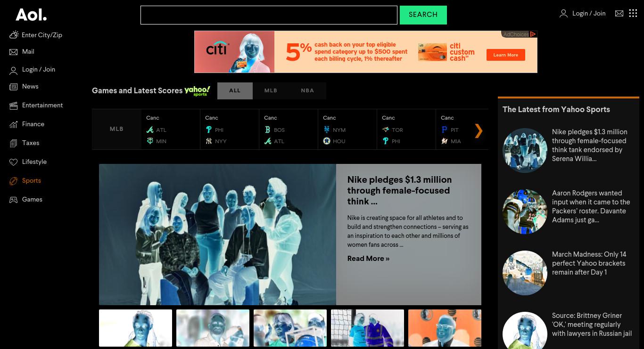Click the PIT Pirates team logo
This screenshot has width=644, height=349.
point(445,130)
